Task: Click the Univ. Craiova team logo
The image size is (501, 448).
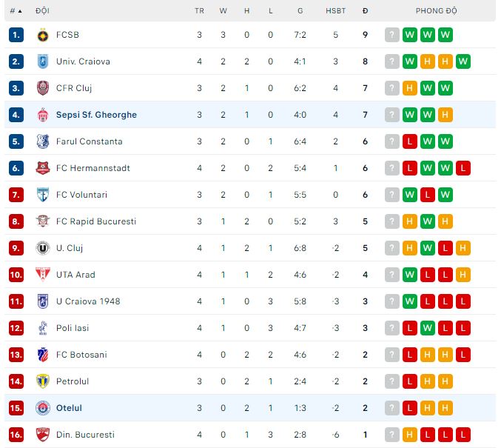Action: click(42, 61)
